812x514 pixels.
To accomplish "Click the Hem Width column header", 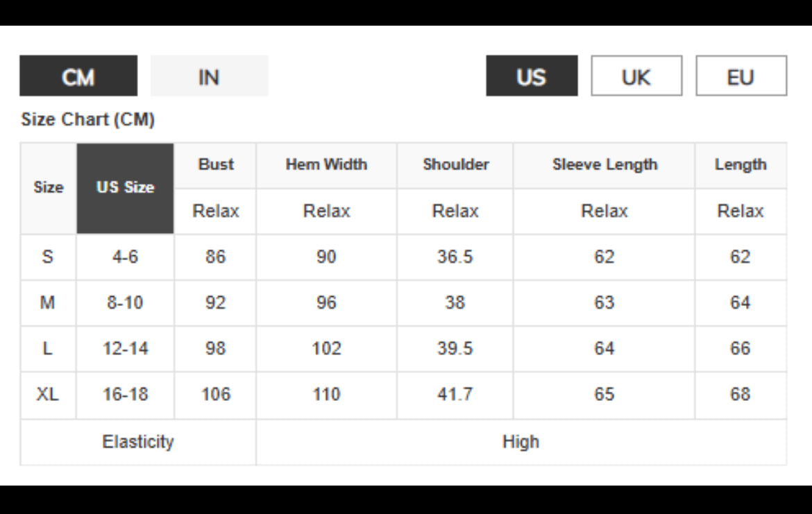I will 326,165.
